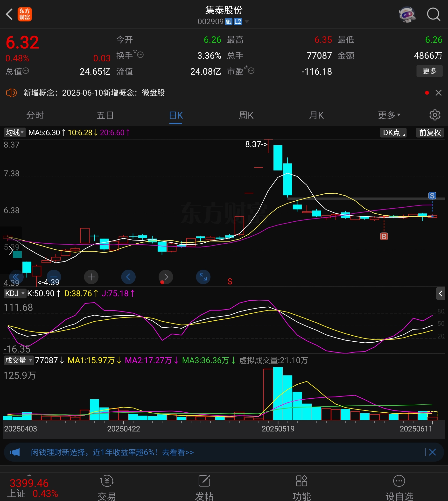Tap MA5:6.30 moving average value
The image size is (448, 501).
click(x=47, y=133)
